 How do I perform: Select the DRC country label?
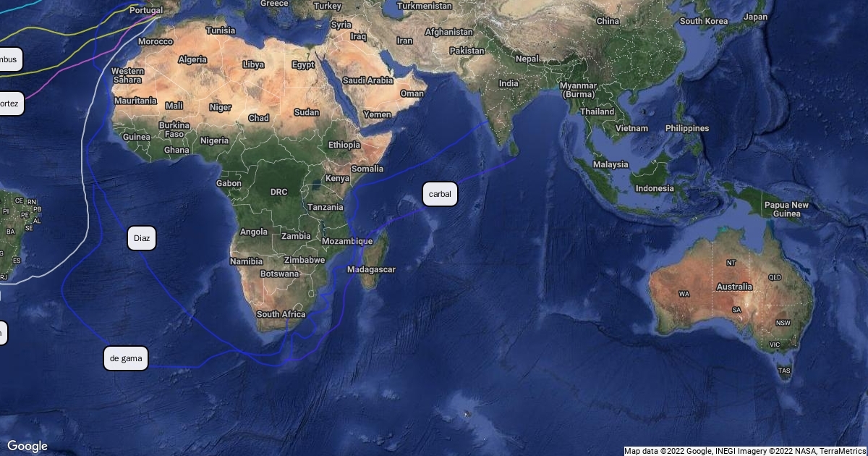coord(278,192)
